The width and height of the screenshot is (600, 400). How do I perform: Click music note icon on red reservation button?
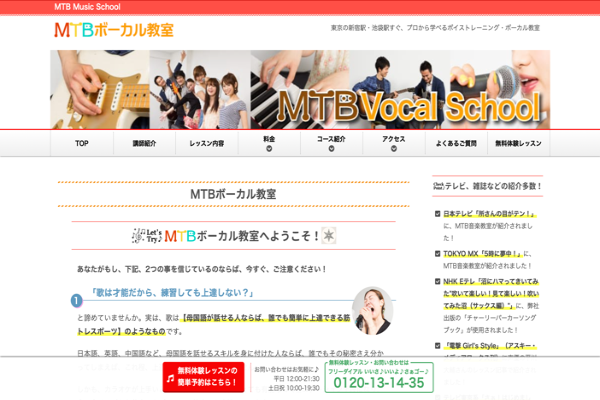171,378
